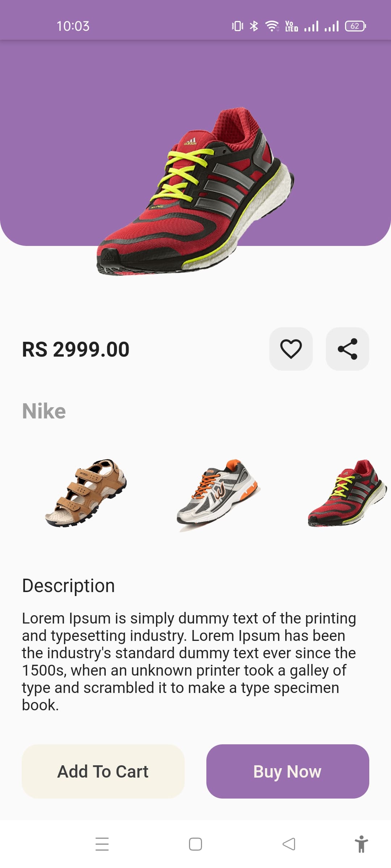Tap the Android back triangle icon
This screenshot has height=868, width=391.
click(289, 844)
